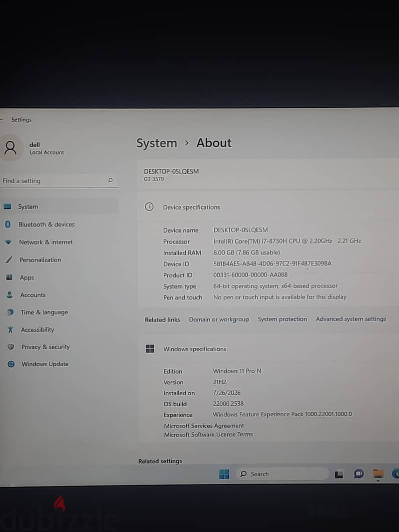Click the Time & language globe icon
The image size is (399, 532).
[x=10, y=312]
